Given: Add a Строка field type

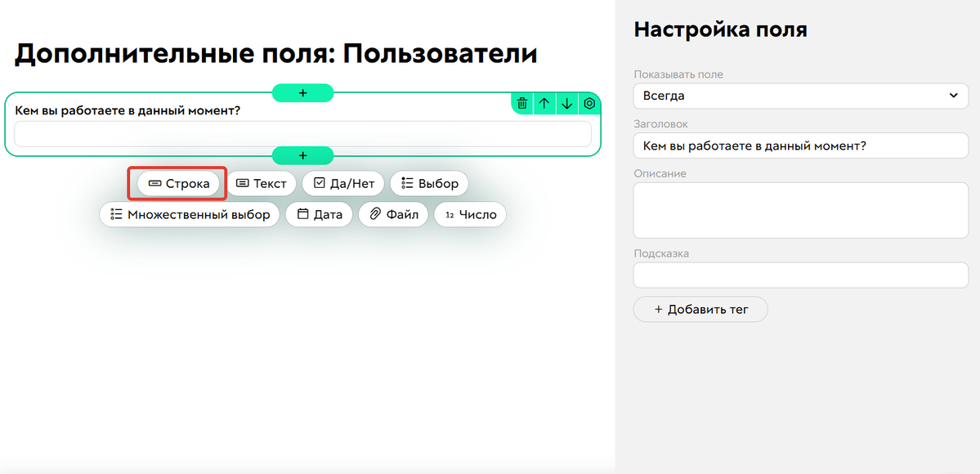Looking at the screenshot, I should (177, 183).
